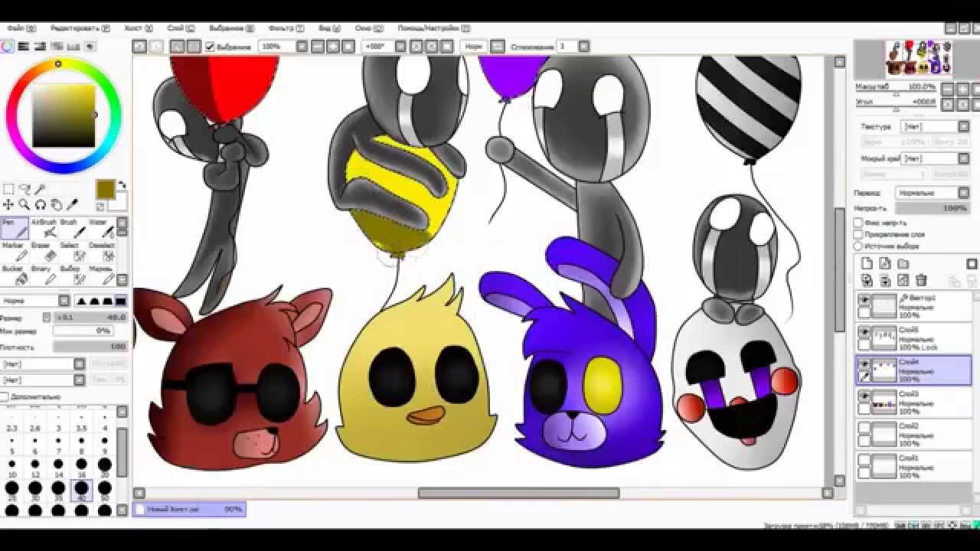Screen dimensions: 980x551
Task: Show the RGB slider panel icon
Action: point(24,47)
